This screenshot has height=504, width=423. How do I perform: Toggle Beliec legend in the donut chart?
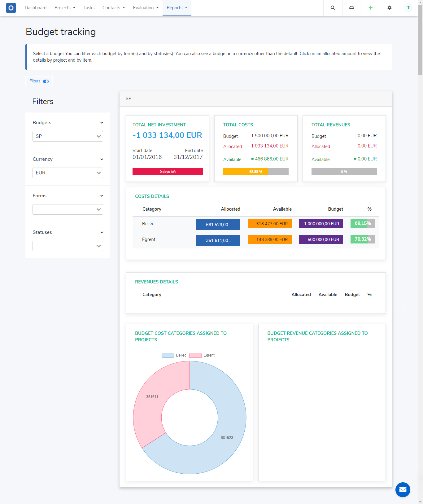point(174,355)
